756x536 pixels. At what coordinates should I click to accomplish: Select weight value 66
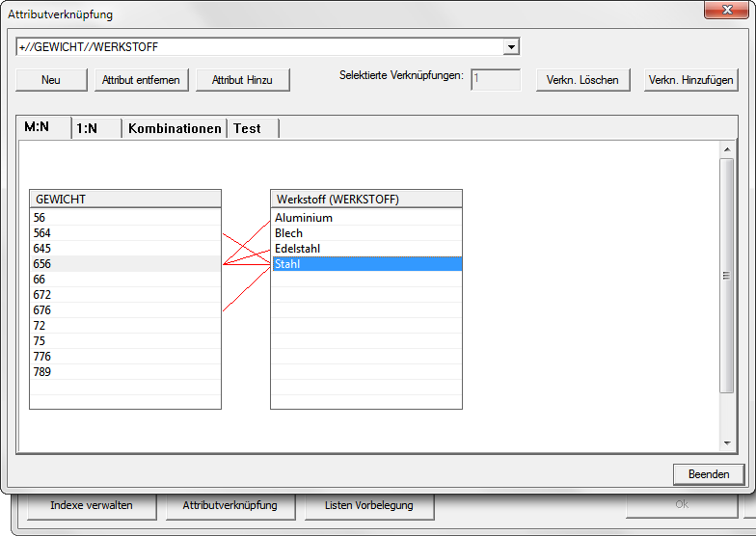click(x=125, y=280)
